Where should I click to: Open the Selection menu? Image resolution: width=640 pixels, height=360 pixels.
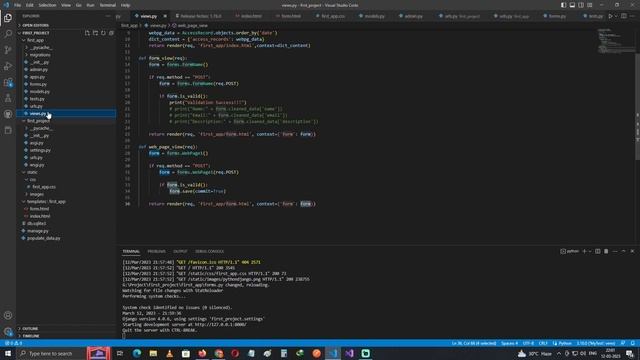(x=47, y=5)
